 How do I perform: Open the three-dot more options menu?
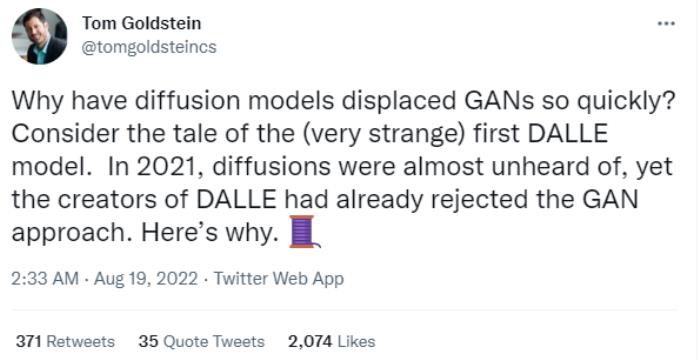point(667,23)
